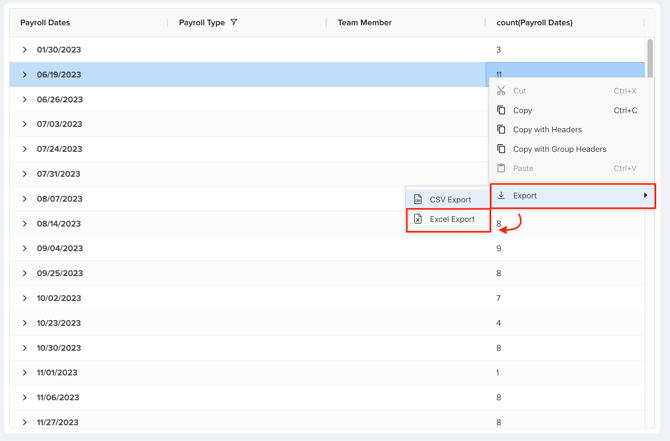Open the Export submenu arrow
This screenshot has width=670, height=441.
click(x=645, y=196)
